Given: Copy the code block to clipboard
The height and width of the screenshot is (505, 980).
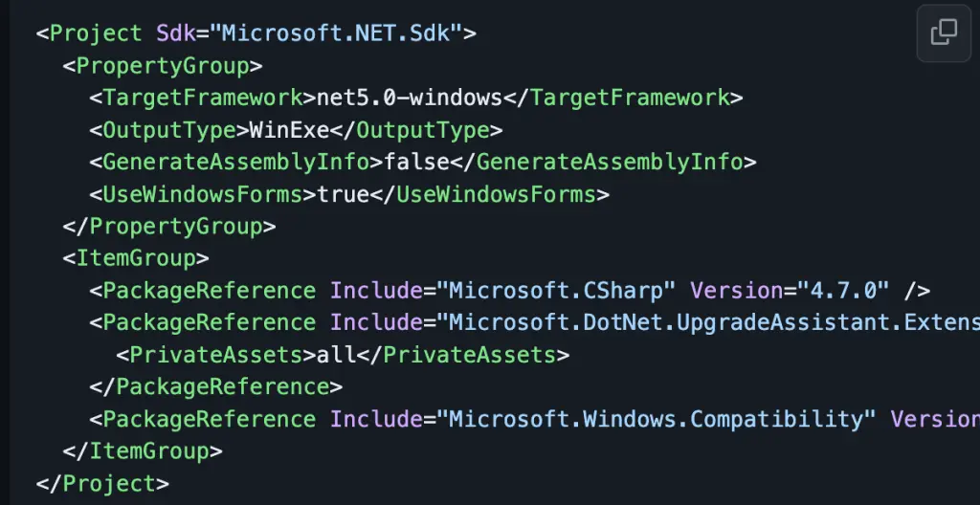Looking at the screenshot, I should tap(944, 33).
